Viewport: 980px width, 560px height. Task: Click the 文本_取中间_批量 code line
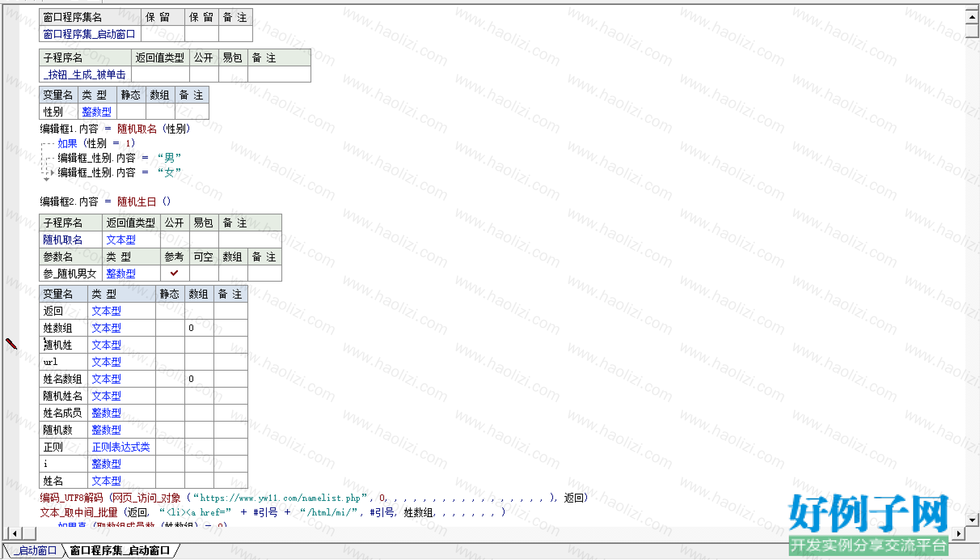click(x=273, y=512)
